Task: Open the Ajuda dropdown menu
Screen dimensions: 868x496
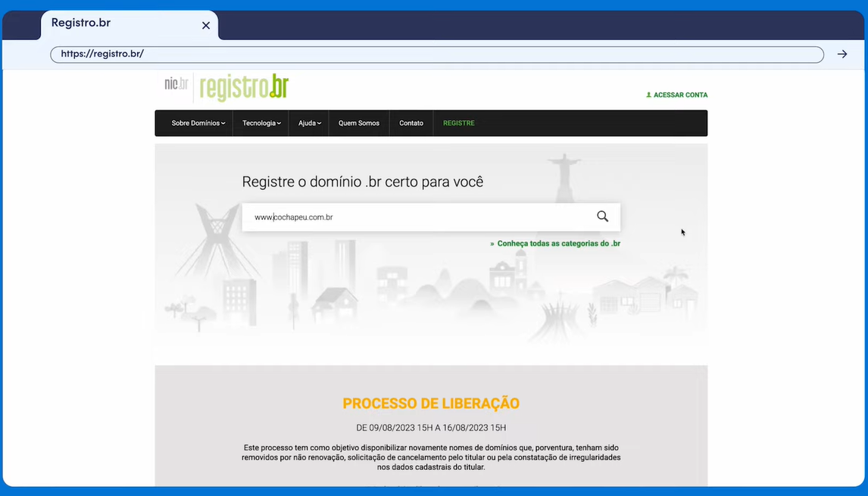Action: tap(310, 123)
